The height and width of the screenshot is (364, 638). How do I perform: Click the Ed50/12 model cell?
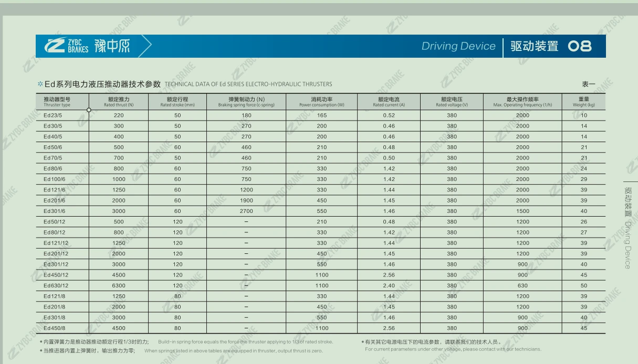coord(54,222)
